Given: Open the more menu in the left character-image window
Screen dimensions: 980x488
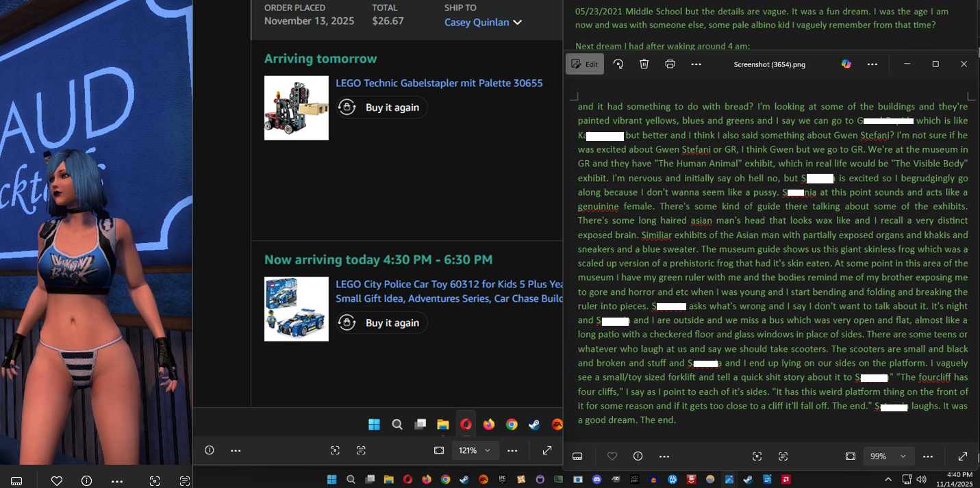Looking at the screenshot, I should [x=116, y=481].
